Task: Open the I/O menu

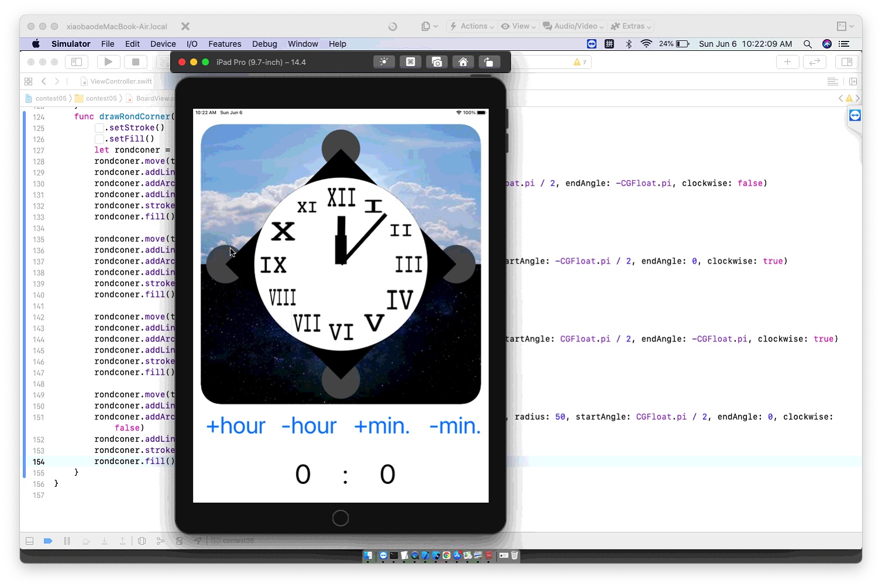Action: click(192, 44)
